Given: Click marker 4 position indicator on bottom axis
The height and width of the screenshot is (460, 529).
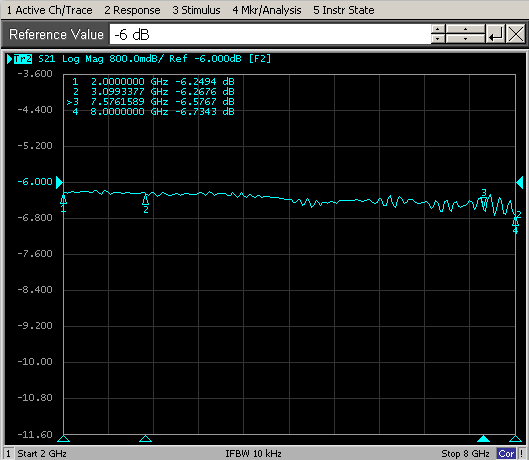Looking at the screenshot, I should point(515,439).
